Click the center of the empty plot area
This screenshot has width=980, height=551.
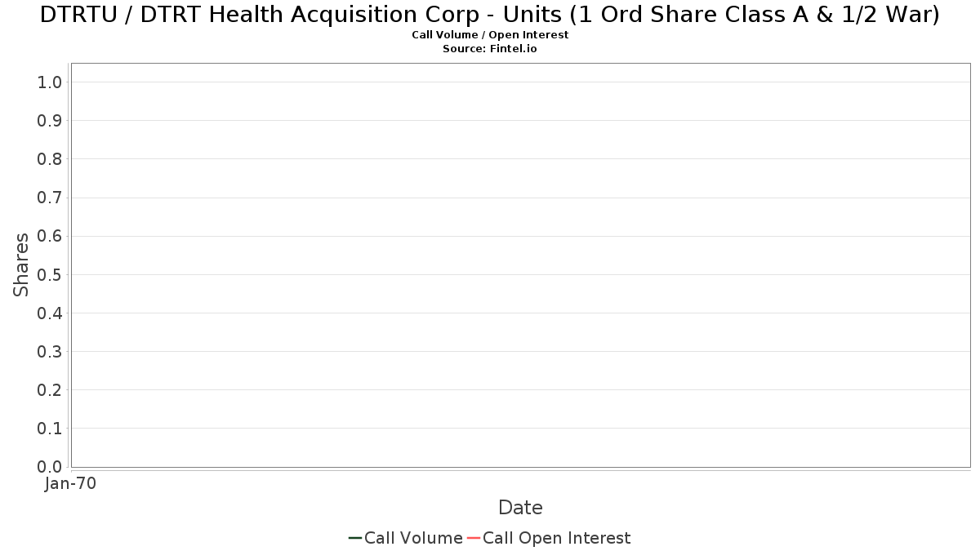click(x=520, y=265)
